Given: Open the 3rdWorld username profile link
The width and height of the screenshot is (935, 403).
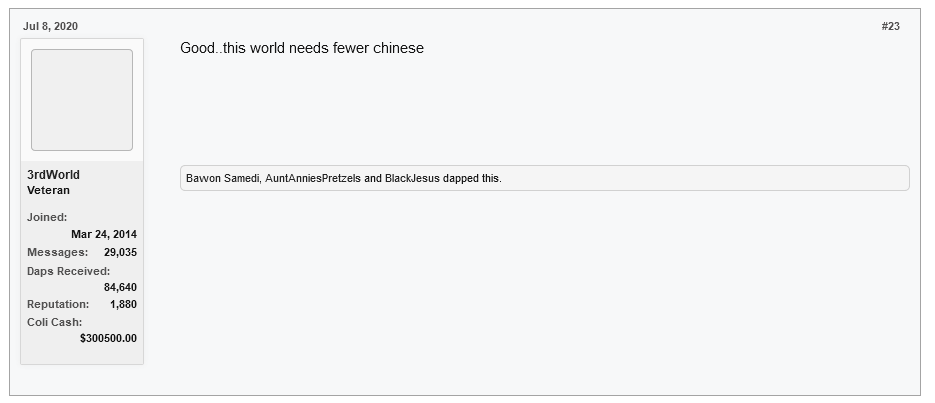Looking at the screenshot, I should coord(53,175).
